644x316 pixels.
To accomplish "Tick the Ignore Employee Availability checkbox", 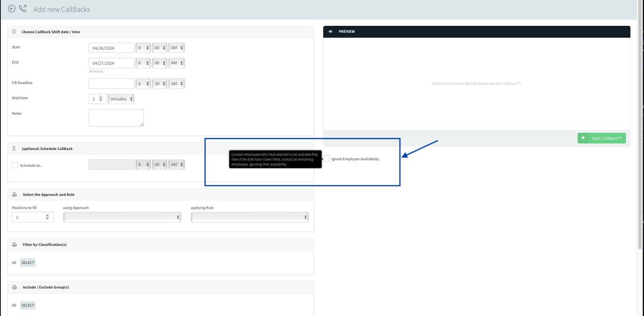I will coord(327,159).
